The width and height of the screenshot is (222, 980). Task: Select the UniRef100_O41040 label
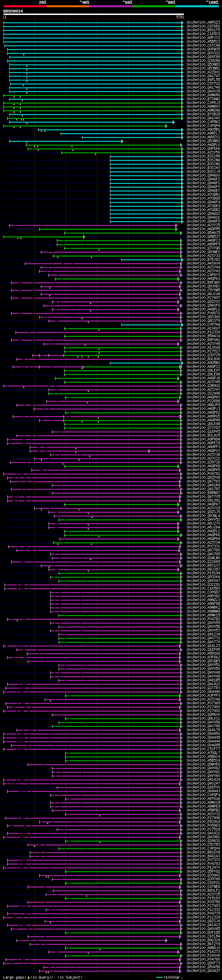[203, 118]
